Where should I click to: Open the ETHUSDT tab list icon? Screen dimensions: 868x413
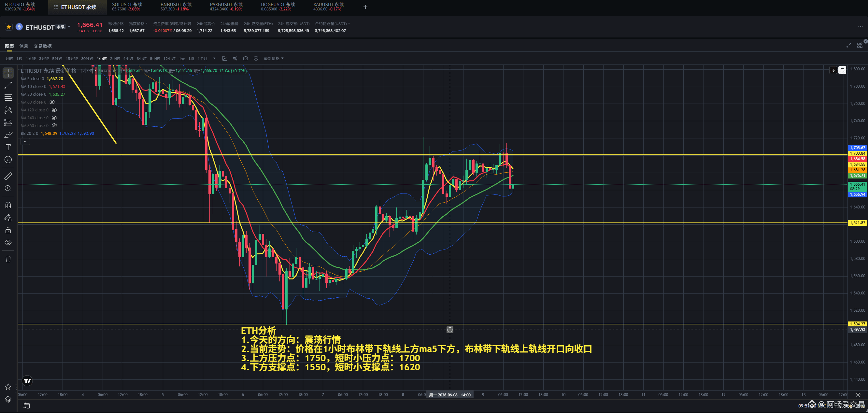(x=56, y=7)
